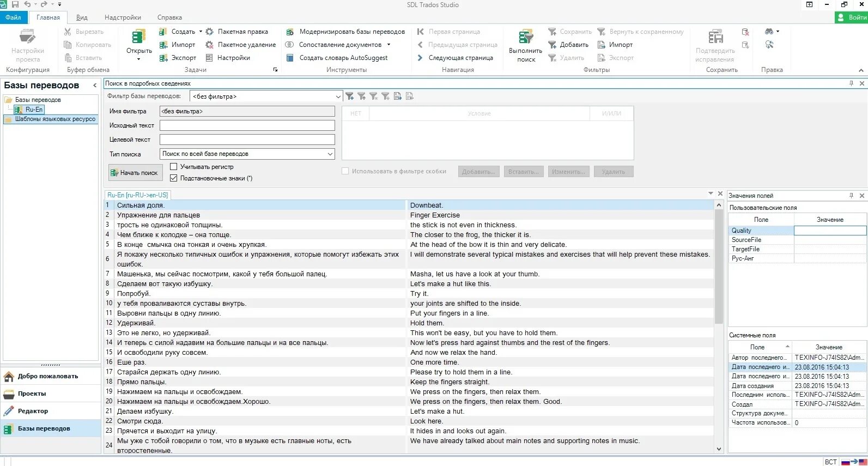Image resolution: width=868 pixels, height=466 pixels.
Task: Click Импорт in the Фильтры group
Action: tap(615, 45)
